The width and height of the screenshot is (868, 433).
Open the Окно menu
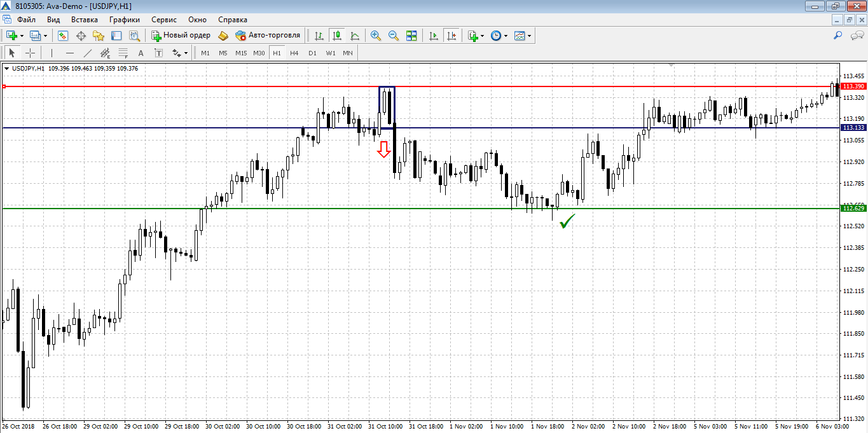point(197,20)
